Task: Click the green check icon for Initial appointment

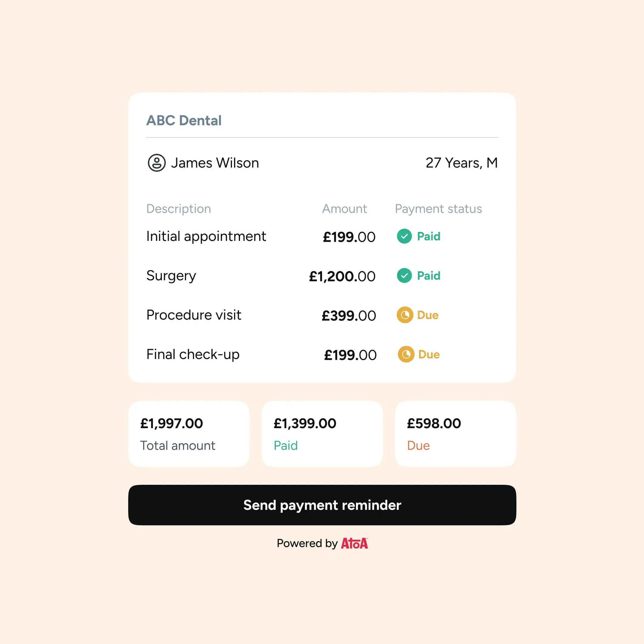Action: (x=404, y=236)
